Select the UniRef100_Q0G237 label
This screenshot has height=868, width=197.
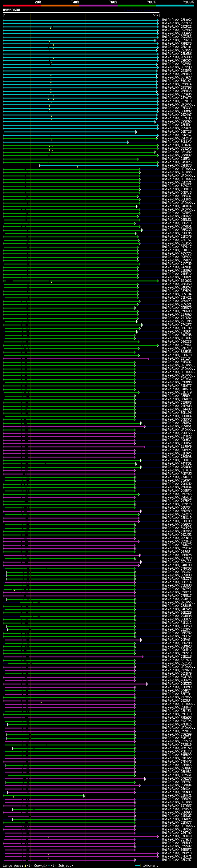(x=177, y=778)
